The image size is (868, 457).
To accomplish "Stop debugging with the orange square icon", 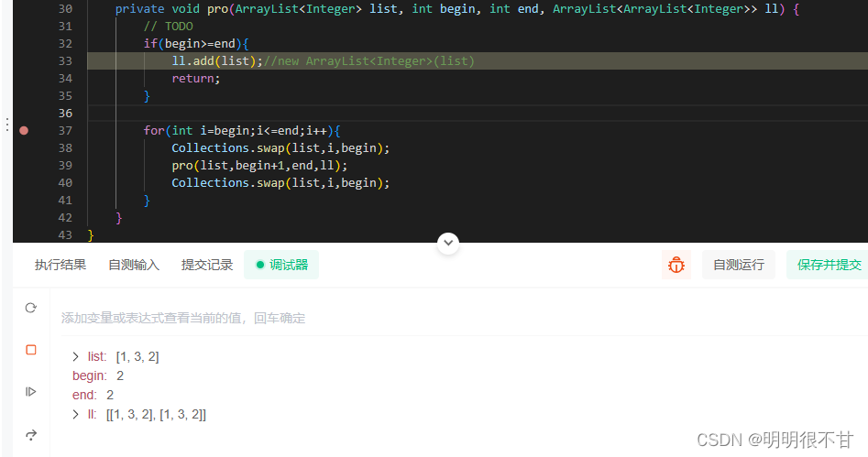I will 31,350.
